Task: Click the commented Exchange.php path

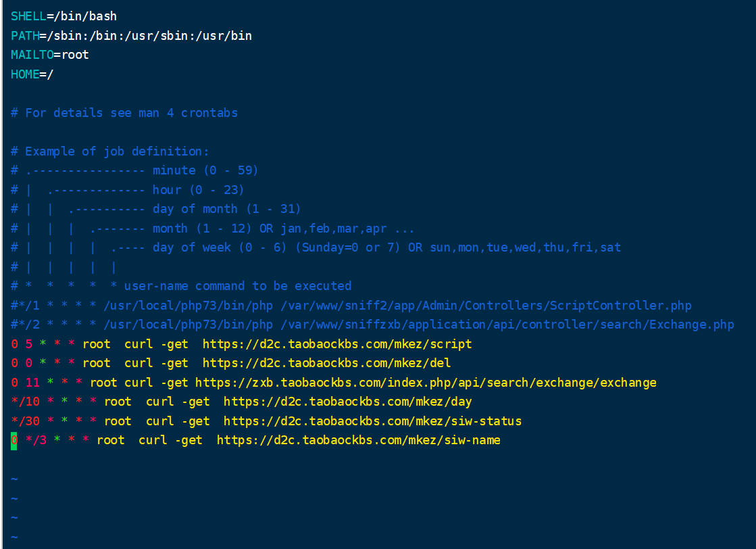Action: coord(507,325)
